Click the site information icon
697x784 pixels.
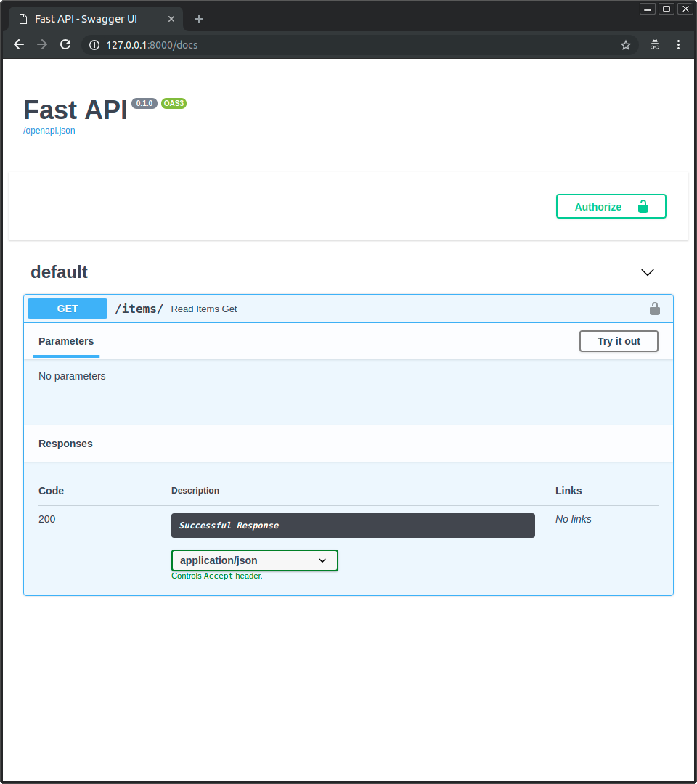click(94, 45)
